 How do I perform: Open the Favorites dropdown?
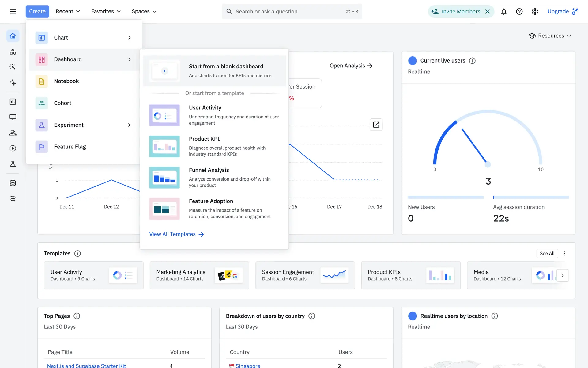pyautogui.click(x=106, y=12)
